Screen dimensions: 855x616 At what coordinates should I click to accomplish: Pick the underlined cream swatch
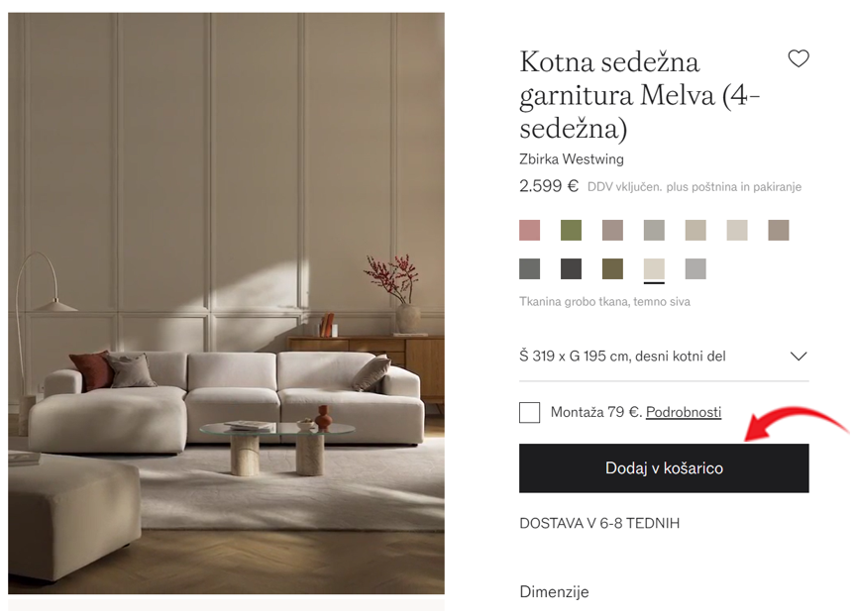(x=654, y=268)
